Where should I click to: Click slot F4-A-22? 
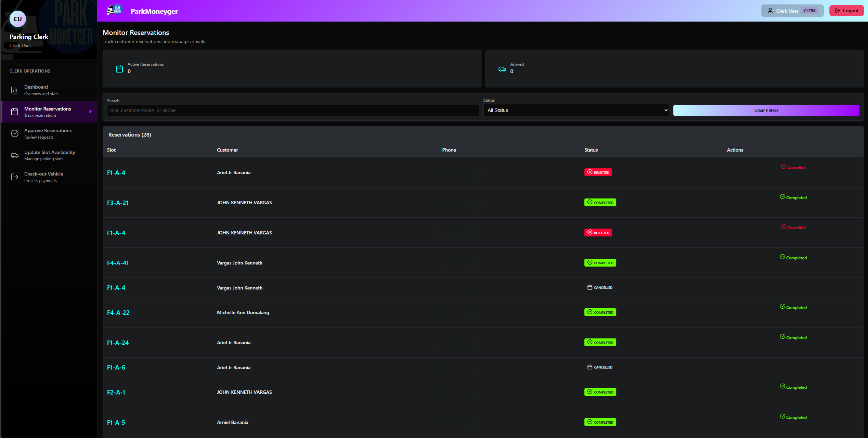118,312
